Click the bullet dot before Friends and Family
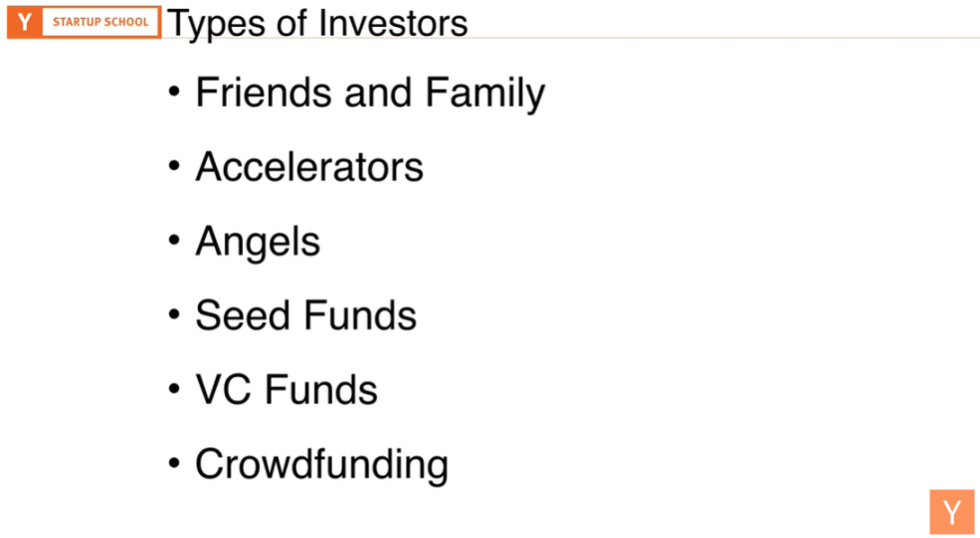The height and width of the screenshot is (538, 980). [174, 92]
